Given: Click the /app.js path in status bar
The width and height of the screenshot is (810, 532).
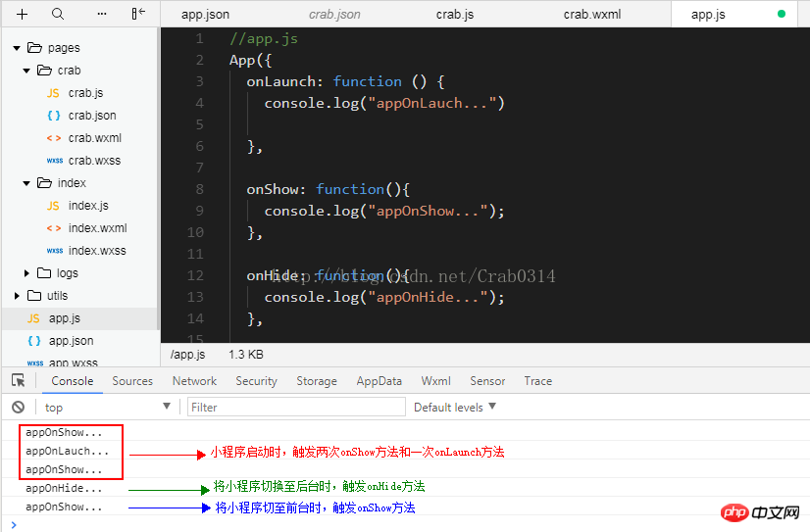Looking at the screenshot, I should (187, 355).
